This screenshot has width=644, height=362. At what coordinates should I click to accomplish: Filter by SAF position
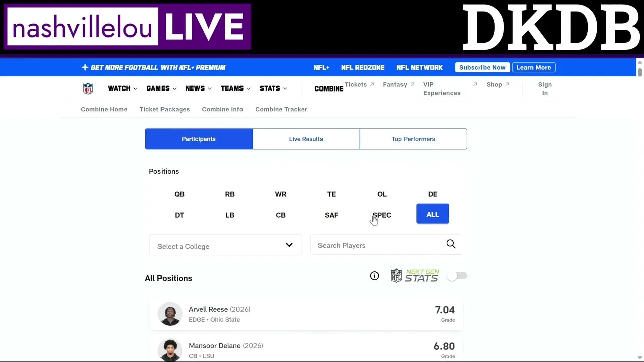click(331, 215)
